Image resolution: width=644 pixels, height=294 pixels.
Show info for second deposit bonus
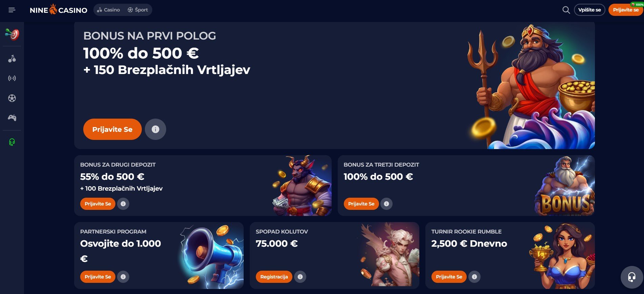tap(123, 204)
